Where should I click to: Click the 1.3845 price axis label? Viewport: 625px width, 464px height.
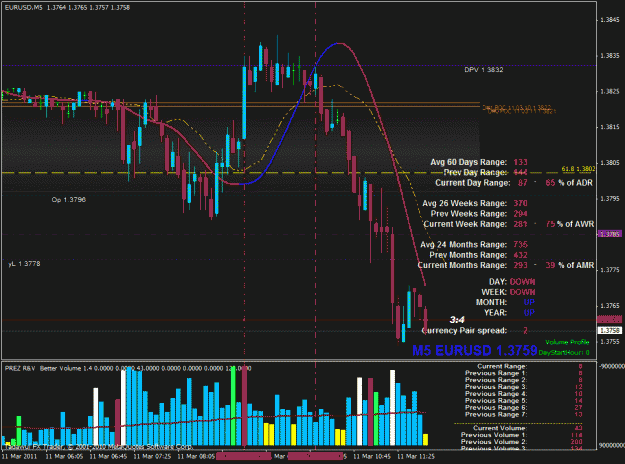click(x=610, y=20)
